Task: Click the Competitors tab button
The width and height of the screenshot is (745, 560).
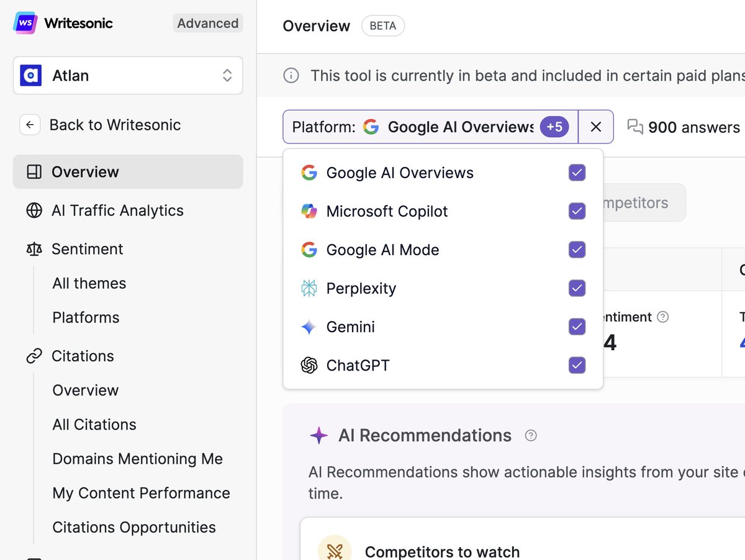Action: click(x=643, y=202)
